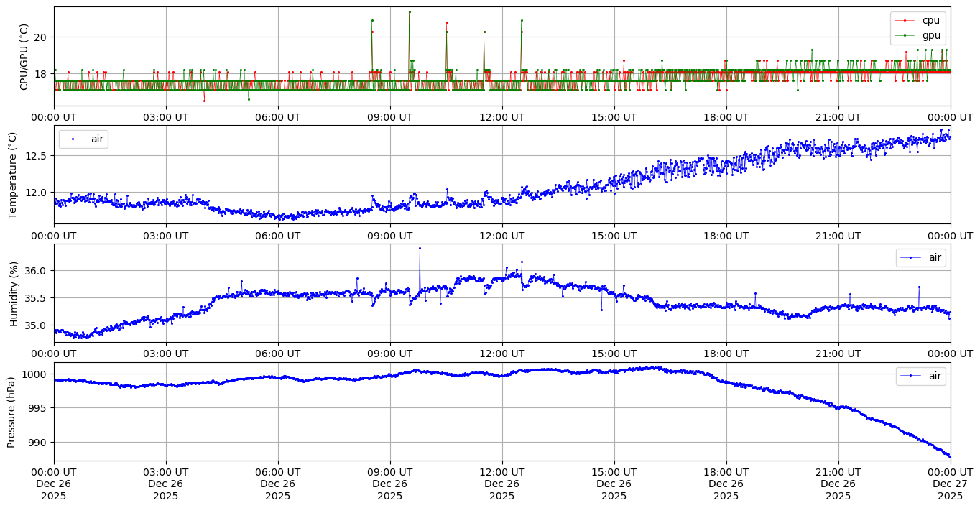This screenshot has height=508, width=980.
Task: Click the highest humidity spike point
Action: coord(420,248)
